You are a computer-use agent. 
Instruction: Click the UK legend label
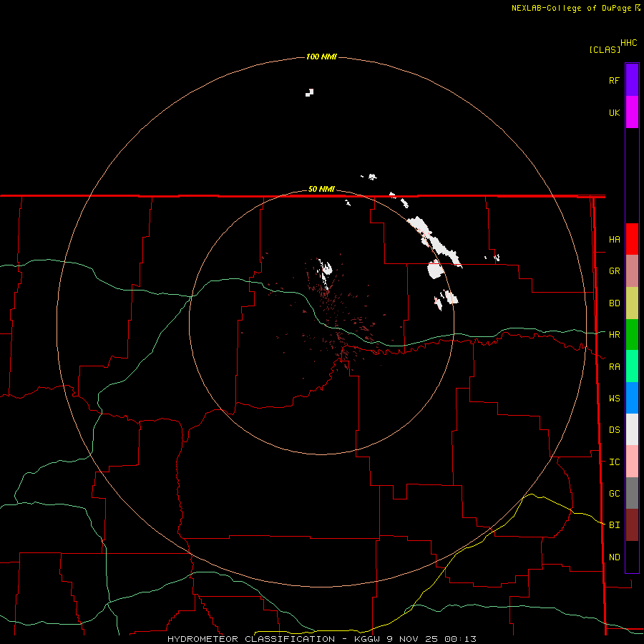pyautogui.click(x=614, y=112)
